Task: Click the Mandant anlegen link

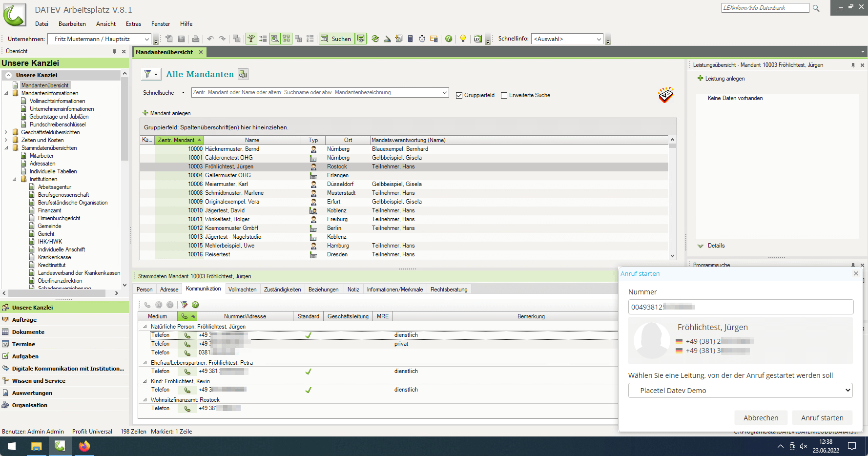Action: [x=170, y=113]
